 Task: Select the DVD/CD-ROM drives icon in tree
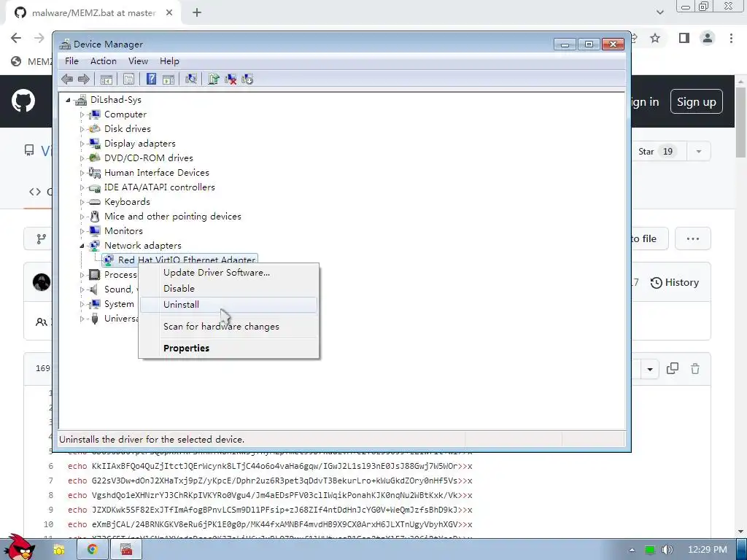point(95,157)
